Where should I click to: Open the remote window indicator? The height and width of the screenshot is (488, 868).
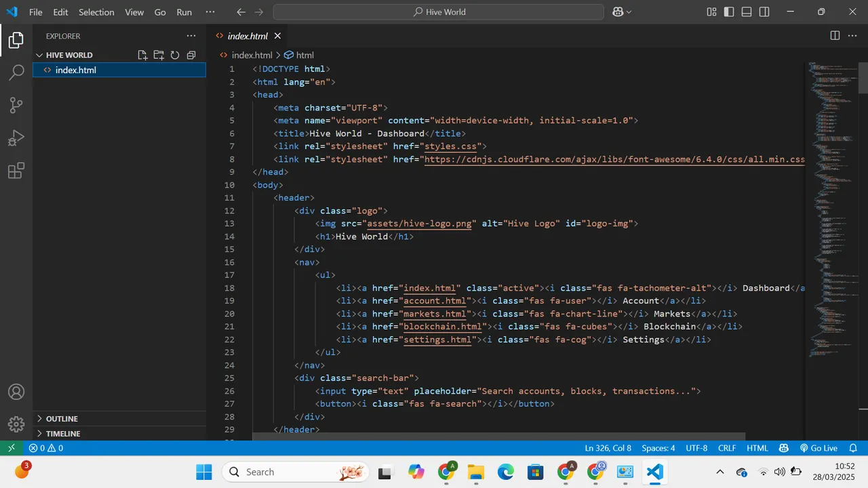pos(11,448)
